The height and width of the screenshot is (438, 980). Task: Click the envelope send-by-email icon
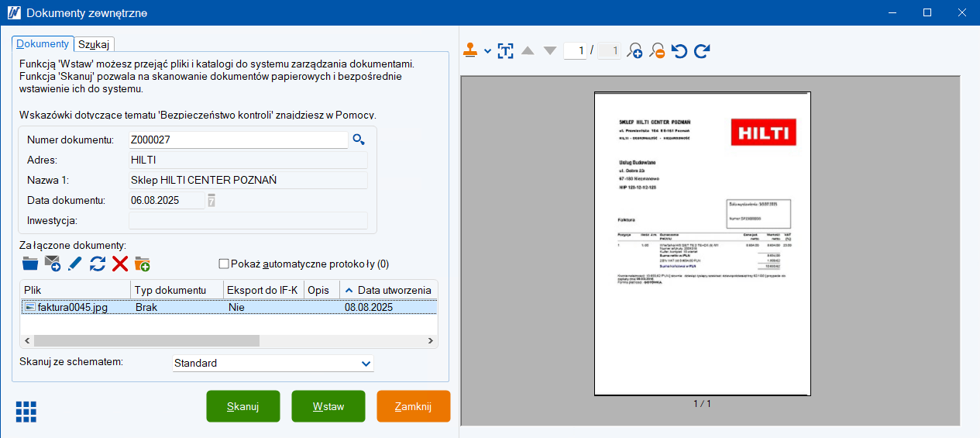coord(52,264)
